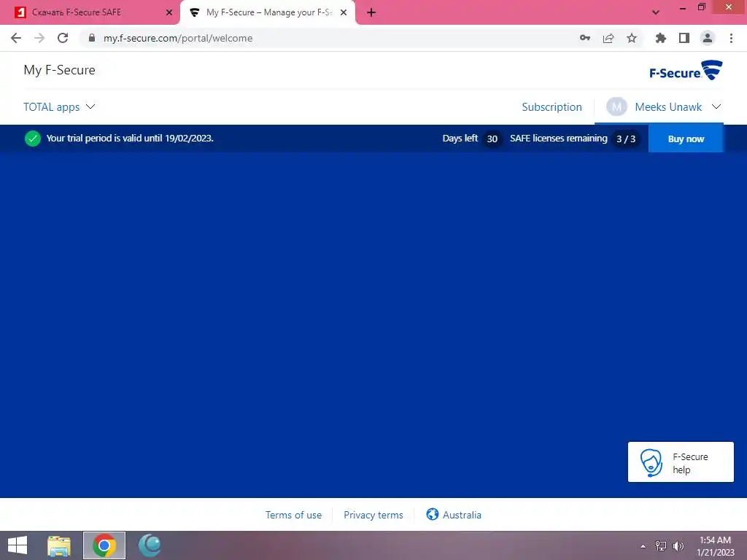Screen dimensions: 747x560
Task: Select the My F-Secure tab
Action: click(268, 12)
